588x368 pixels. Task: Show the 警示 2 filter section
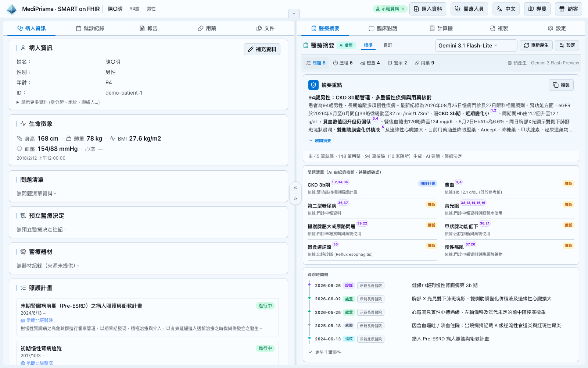coord(397,63)
